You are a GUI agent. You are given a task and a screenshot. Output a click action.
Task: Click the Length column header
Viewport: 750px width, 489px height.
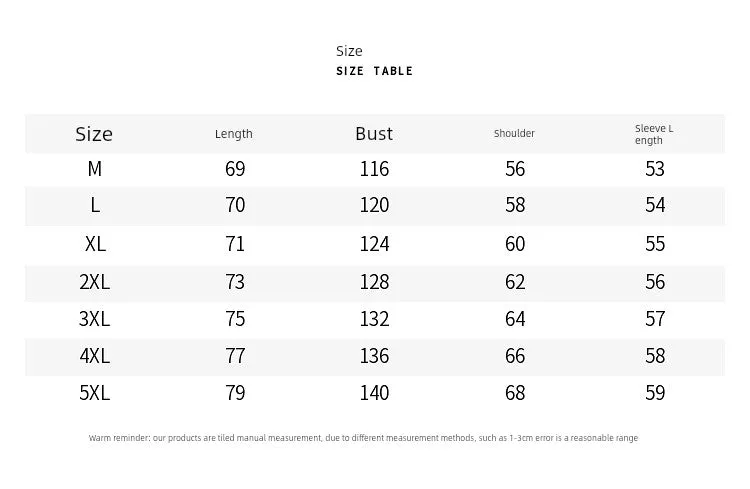[234, 134]
